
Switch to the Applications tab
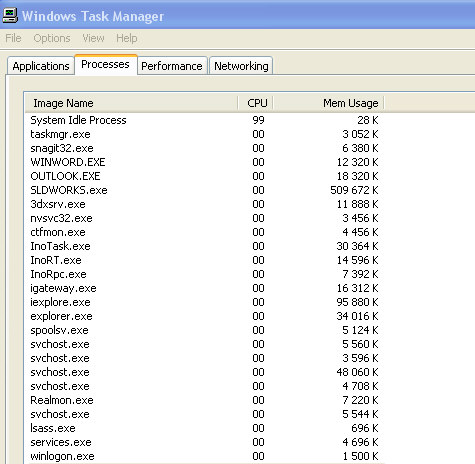click(x=41, y=66)
